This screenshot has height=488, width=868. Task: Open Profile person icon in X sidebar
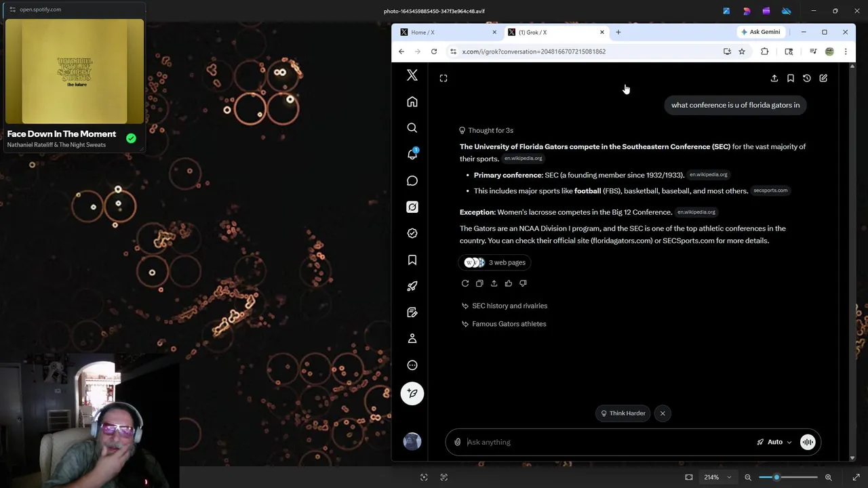(412, 339)
